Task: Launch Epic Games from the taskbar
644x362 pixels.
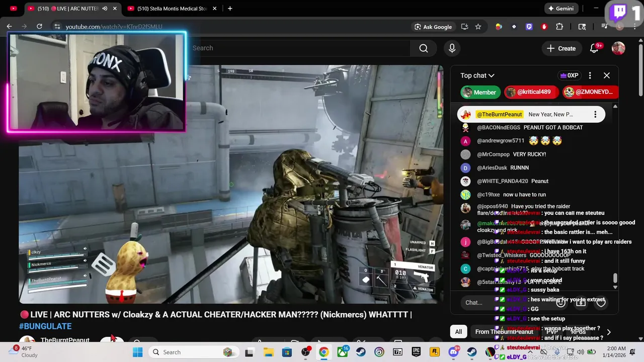Action: coord(416,352)
